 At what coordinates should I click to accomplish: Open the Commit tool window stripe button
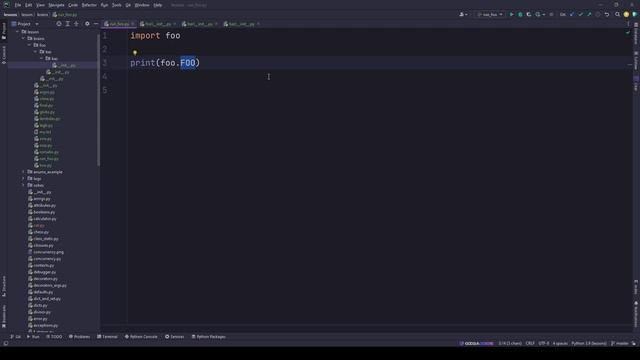(4, 55)
